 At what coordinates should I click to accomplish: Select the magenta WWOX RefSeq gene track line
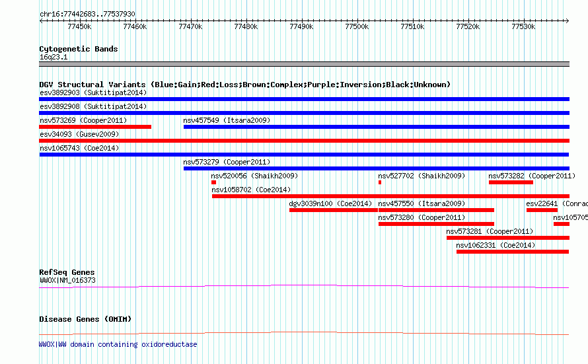point(304,287)
